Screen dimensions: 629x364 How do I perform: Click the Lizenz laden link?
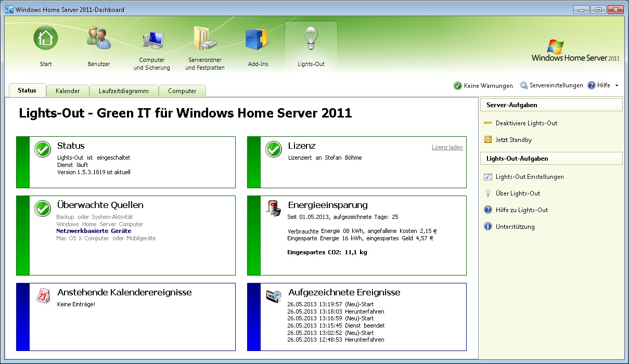coord(447,147)
